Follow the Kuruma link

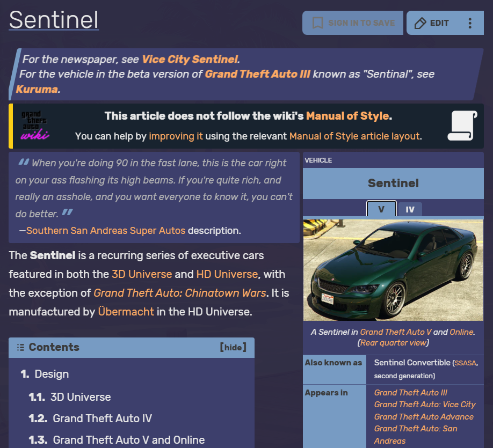tap(37, 89)
